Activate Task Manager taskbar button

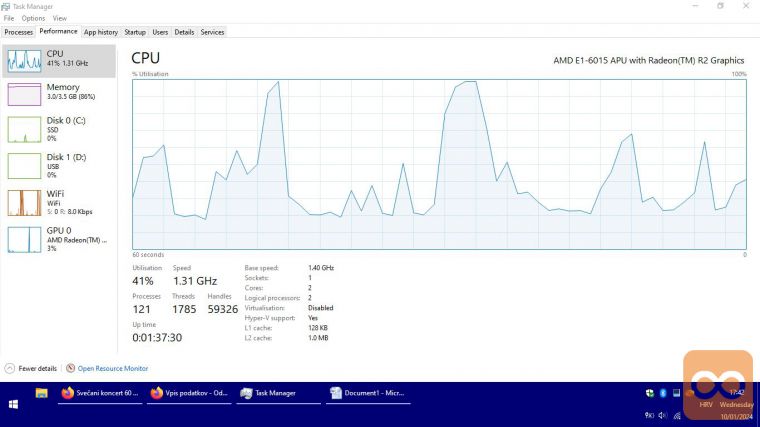click(x=278, y=393)
